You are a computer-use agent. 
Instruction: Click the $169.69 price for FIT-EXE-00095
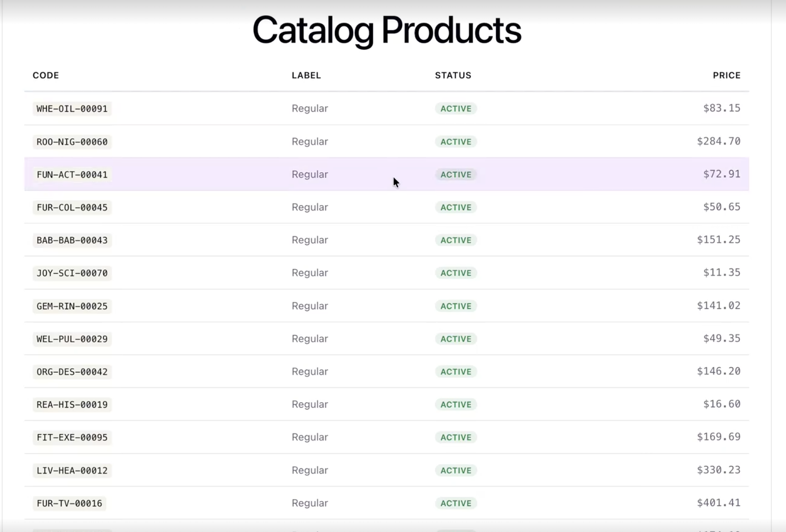point(718,437)
